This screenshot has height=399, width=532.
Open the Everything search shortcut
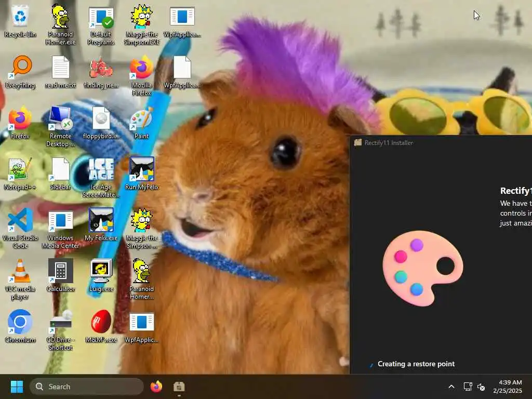point(20,72)
